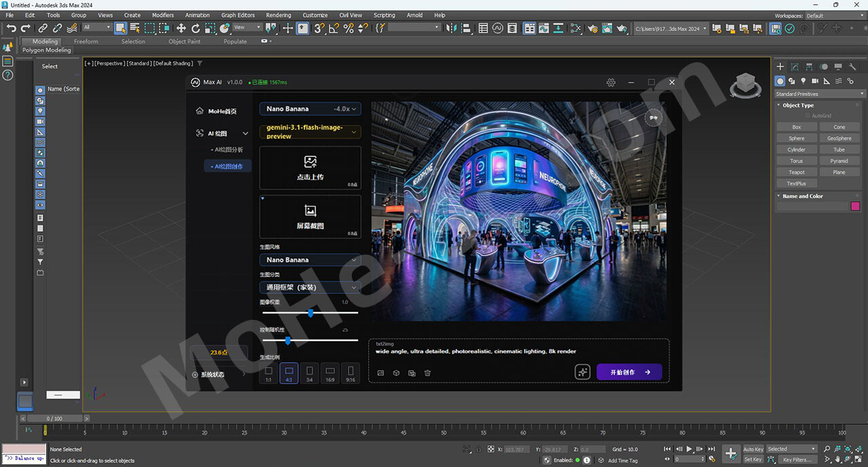Choose the 1:1 aspect ratio option

point(269,373)
